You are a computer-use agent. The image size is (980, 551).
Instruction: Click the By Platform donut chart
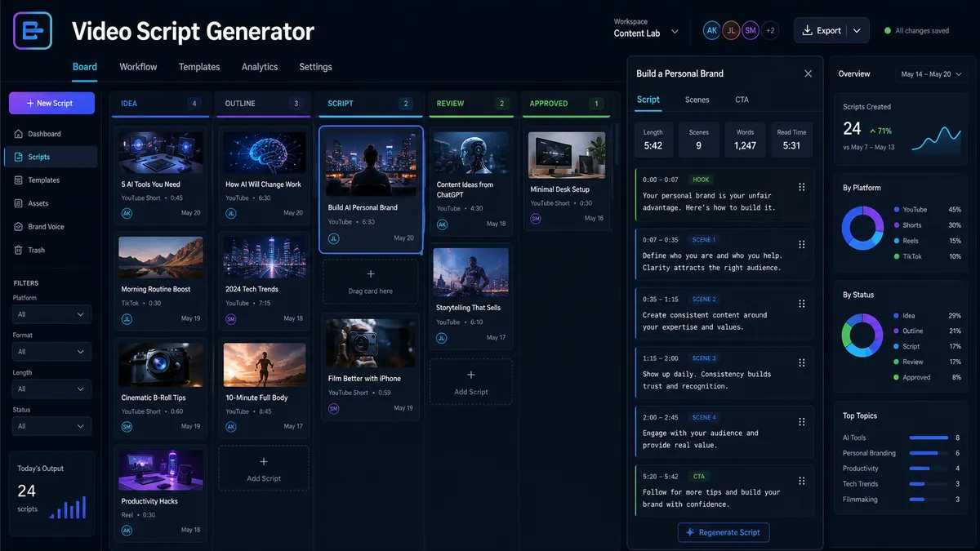pos(862,229)
